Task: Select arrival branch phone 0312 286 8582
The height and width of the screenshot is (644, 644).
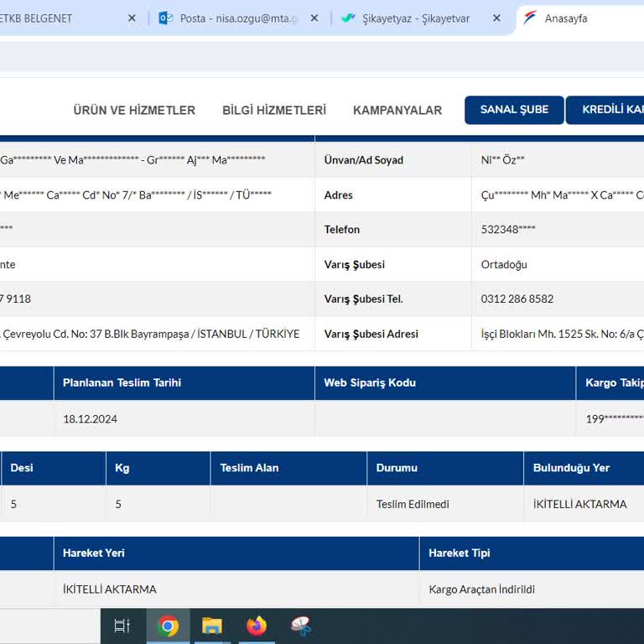Action: [517, 299]
